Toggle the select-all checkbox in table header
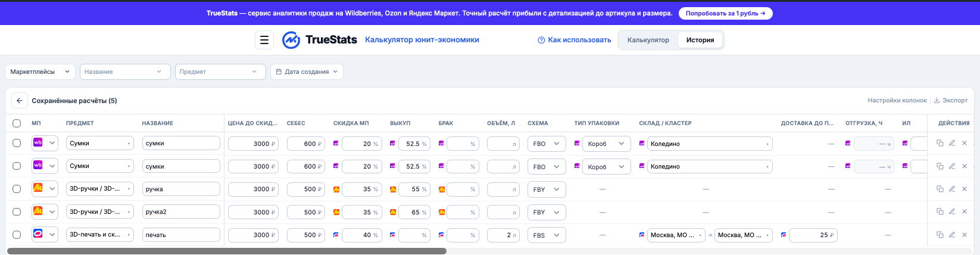 point(17,123)
